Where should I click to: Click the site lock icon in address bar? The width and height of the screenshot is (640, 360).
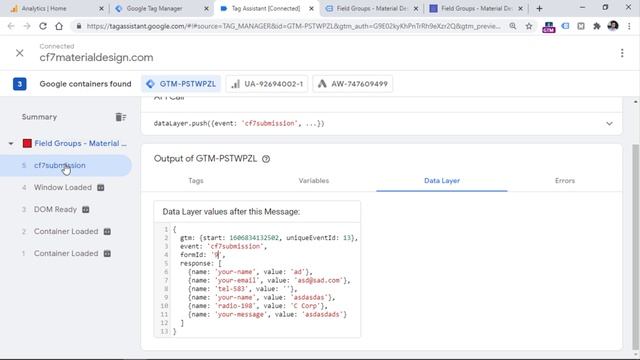coord(79,26)
